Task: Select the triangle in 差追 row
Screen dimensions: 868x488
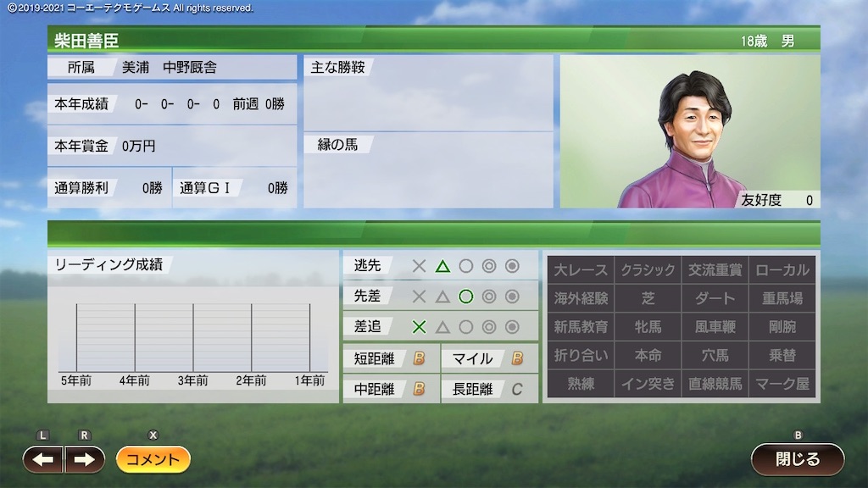Action: 442,327
